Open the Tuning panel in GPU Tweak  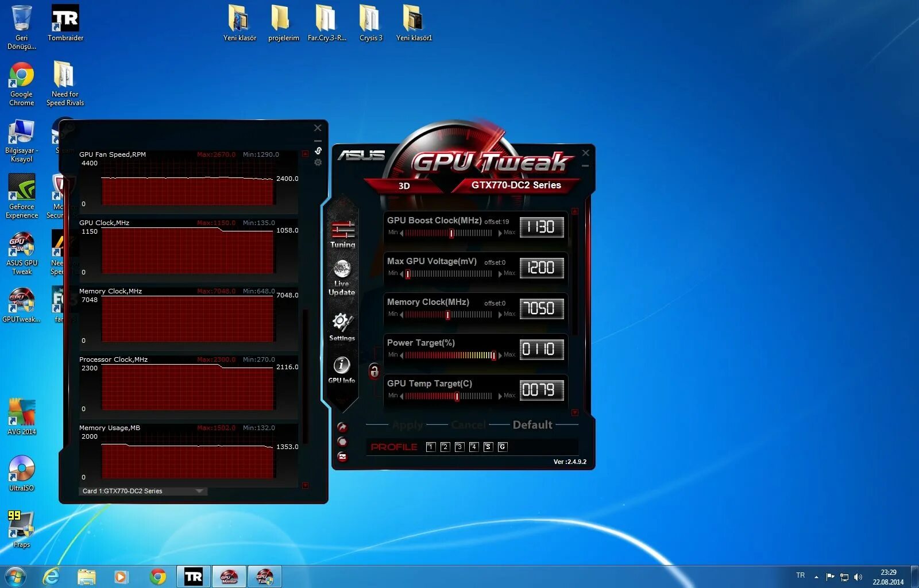pos(342,234)
